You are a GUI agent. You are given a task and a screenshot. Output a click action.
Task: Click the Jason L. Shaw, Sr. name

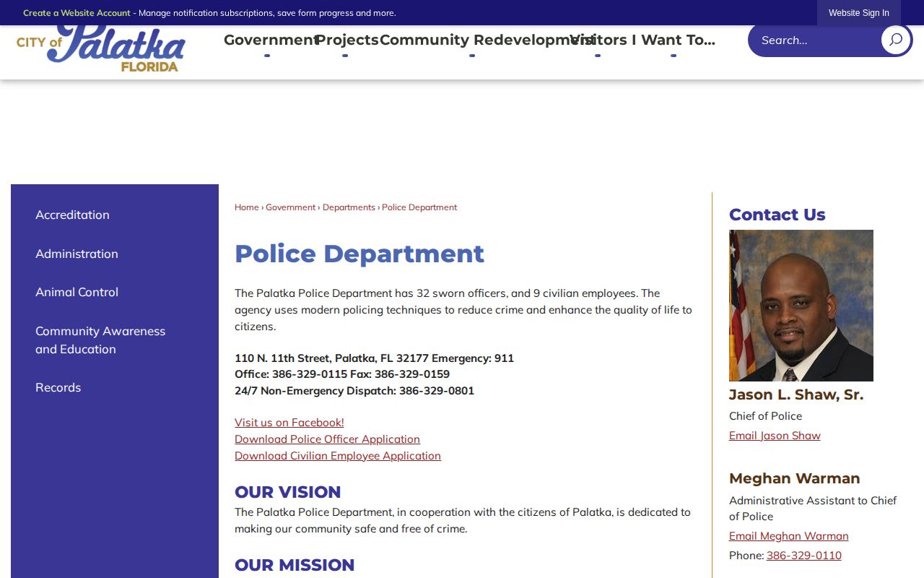(x=796, y=394)
